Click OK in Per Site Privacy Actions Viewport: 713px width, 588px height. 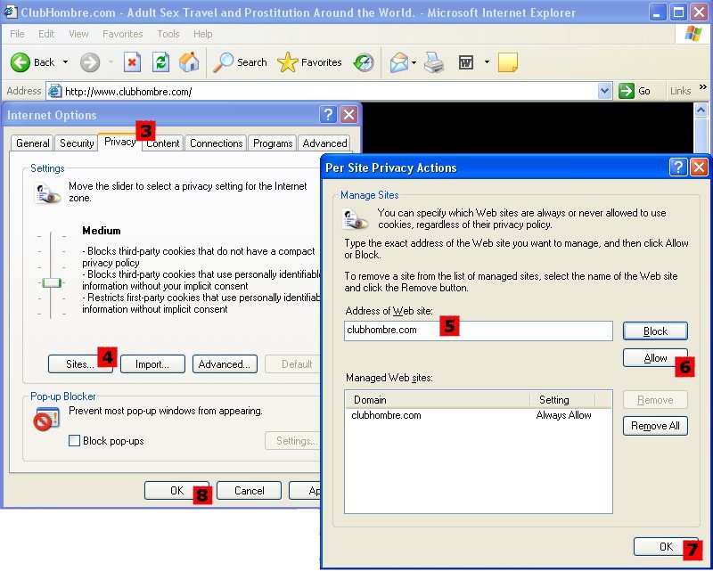(x=666, y=546)
